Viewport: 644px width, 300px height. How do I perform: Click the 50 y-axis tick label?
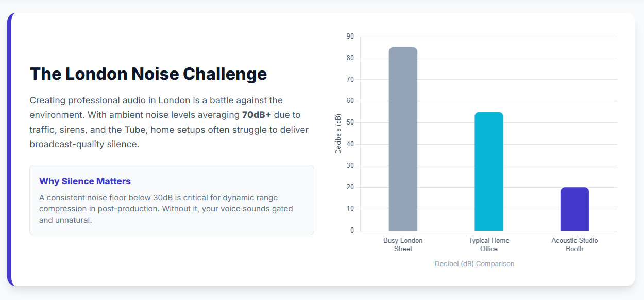pos(350,122)
